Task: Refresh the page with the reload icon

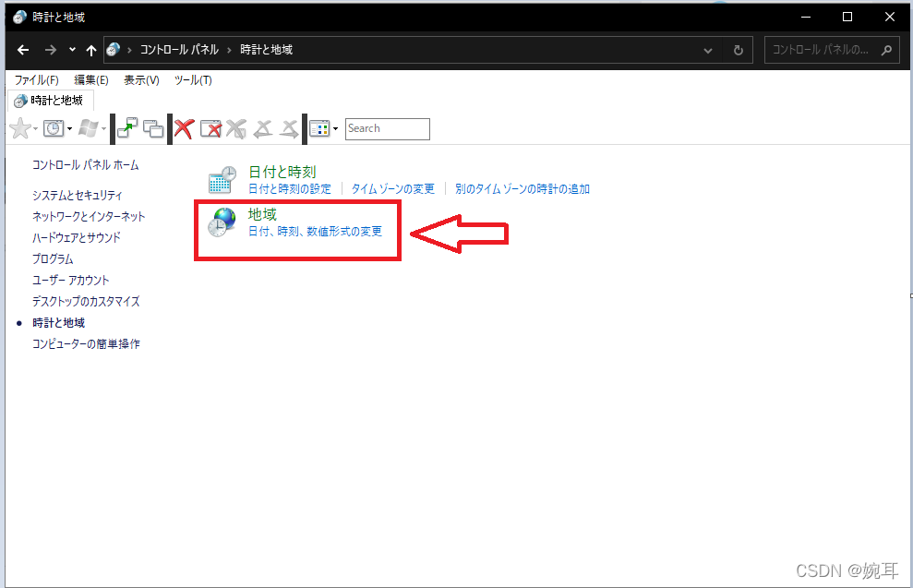Action: (738, 49)
